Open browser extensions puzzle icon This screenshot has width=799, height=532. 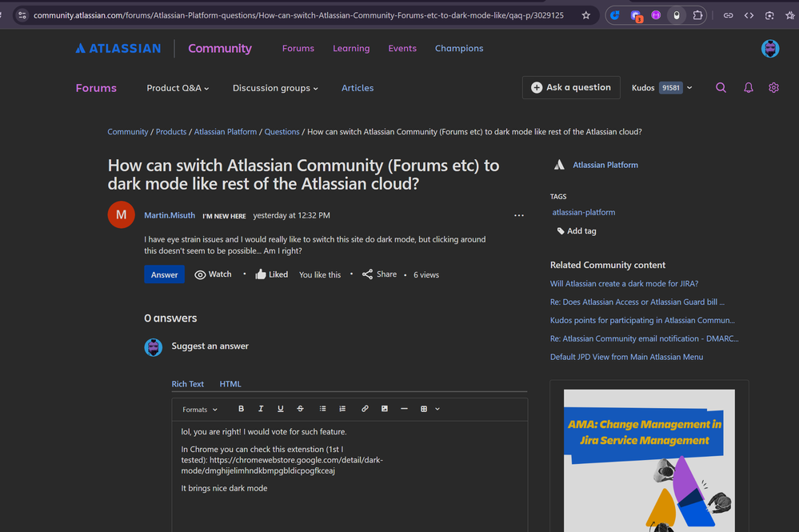(x=697, y=15)
